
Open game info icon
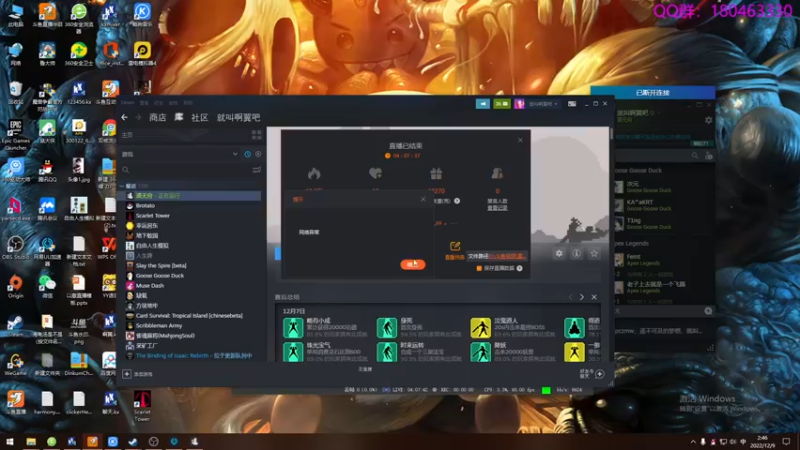[577, 254]
